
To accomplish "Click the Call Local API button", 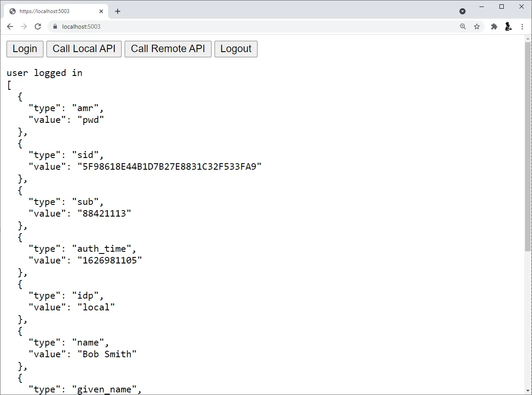I will tap(84, 49).
